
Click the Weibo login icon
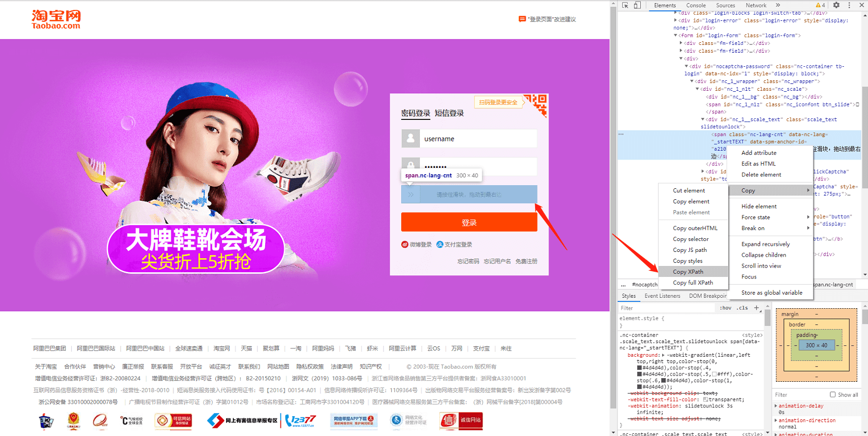405,245
